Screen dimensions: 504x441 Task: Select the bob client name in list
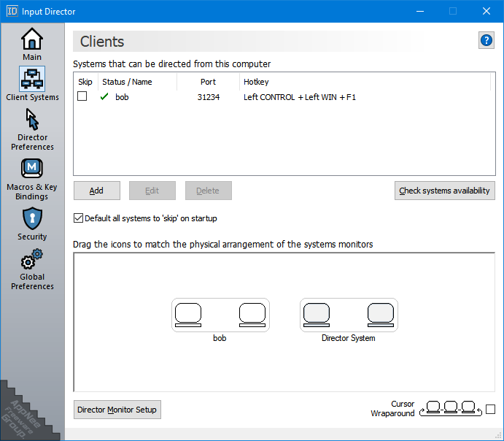(x=122, y=97)
